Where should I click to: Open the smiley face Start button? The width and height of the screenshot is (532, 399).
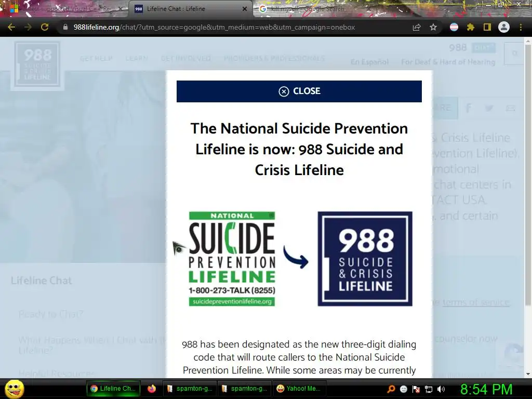point(15,389)
